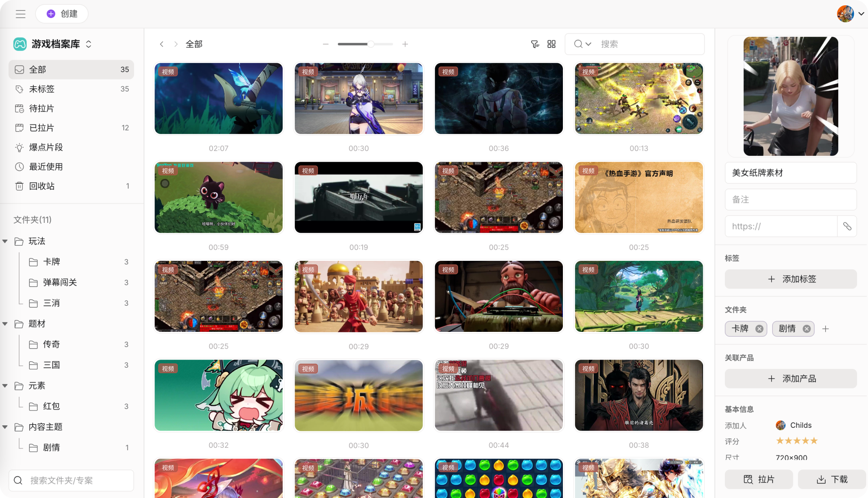Collapse the 玩法 folder tree
This screenshot has width=868, height=498.
tap(5, 241)
